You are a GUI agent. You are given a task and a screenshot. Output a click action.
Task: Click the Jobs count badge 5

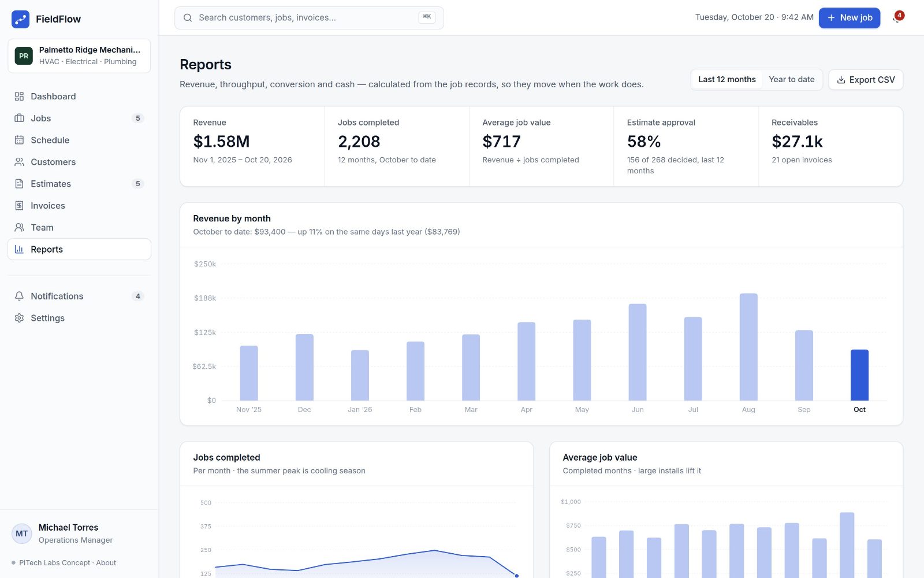click(137, 118)
